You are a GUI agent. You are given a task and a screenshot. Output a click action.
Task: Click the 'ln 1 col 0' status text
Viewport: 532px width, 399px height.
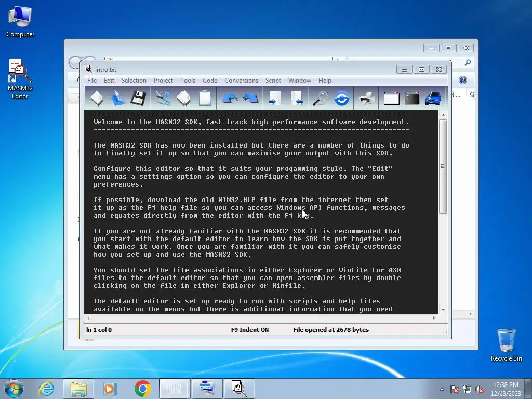point(99,330)
